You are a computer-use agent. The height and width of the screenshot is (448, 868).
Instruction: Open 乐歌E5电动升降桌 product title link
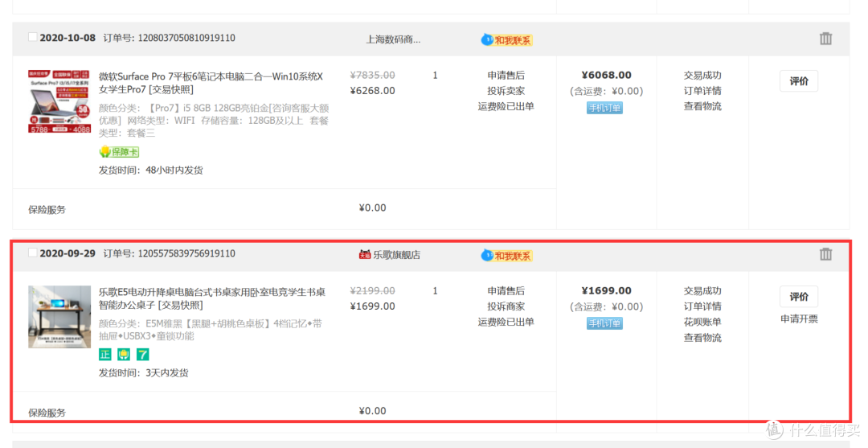click(x=212, y=298)
